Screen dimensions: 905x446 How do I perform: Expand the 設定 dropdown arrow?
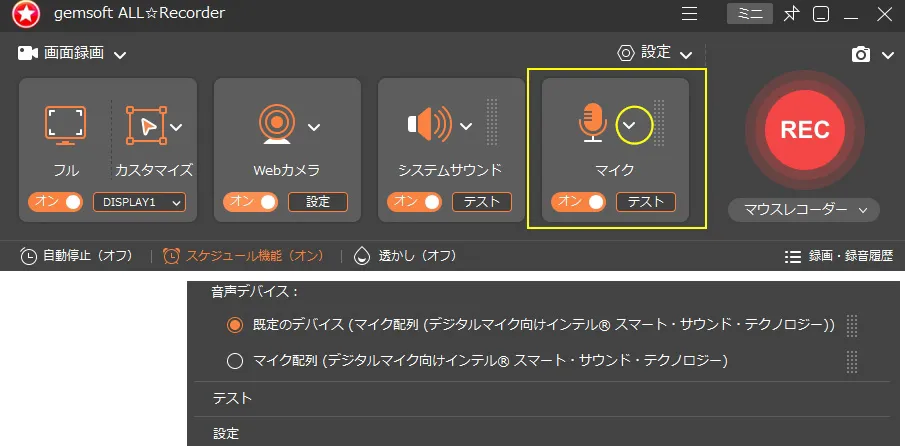tap(686, 55)
